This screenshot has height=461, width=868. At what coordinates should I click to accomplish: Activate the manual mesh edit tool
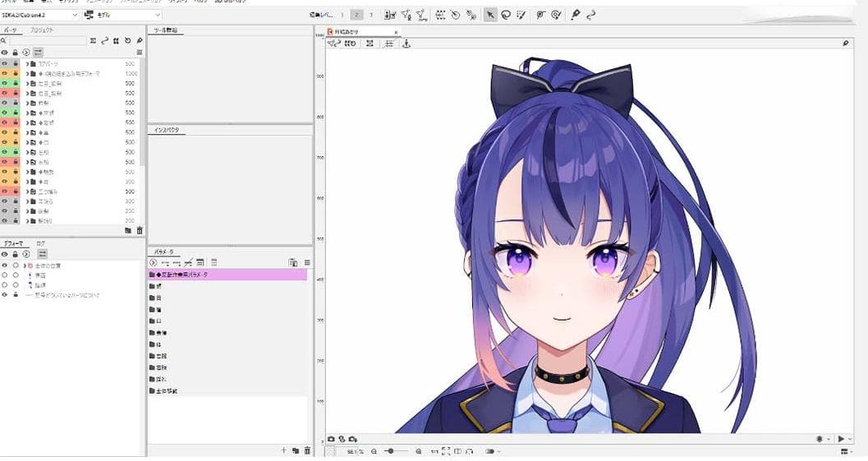[406, 15]
